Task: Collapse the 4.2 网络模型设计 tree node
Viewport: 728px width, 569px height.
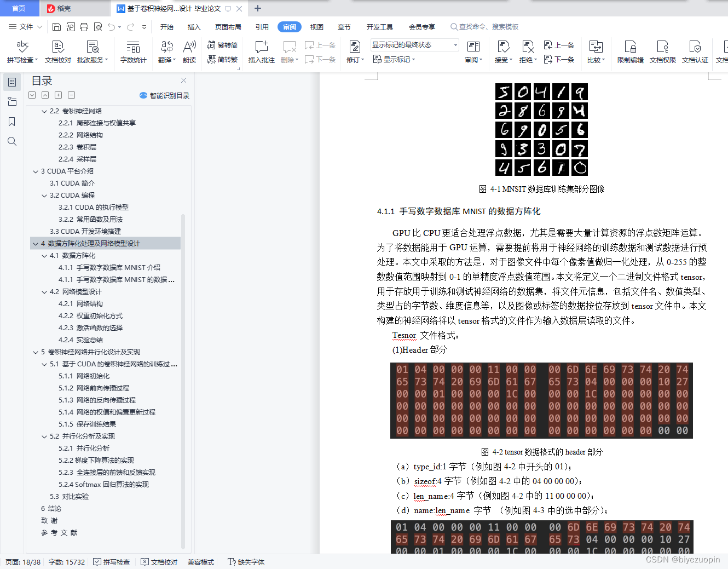Action: point(44,292)
